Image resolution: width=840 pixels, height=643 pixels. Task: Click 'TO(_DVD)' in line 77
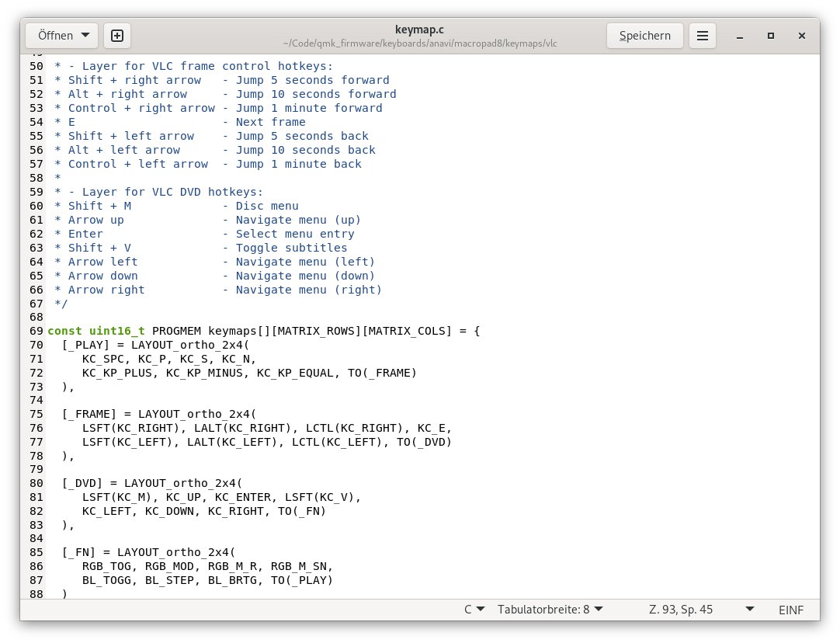click(x=425, y=442)
